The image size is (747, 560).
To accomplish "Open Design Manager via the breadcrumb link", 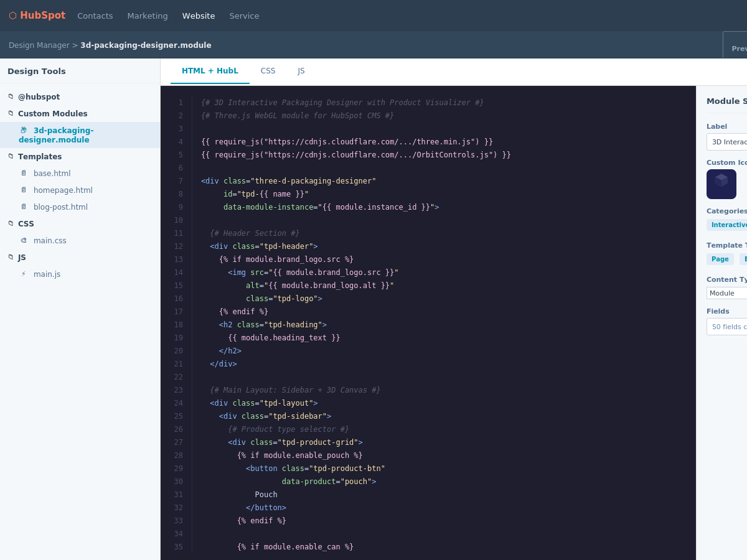I will (38, 45).
